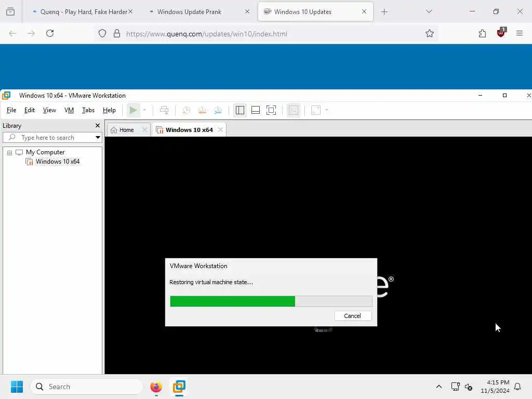This screenshot has height=399, width=532.
Task: Click the Firefox View icon
Action: click(x=10, y=11)
